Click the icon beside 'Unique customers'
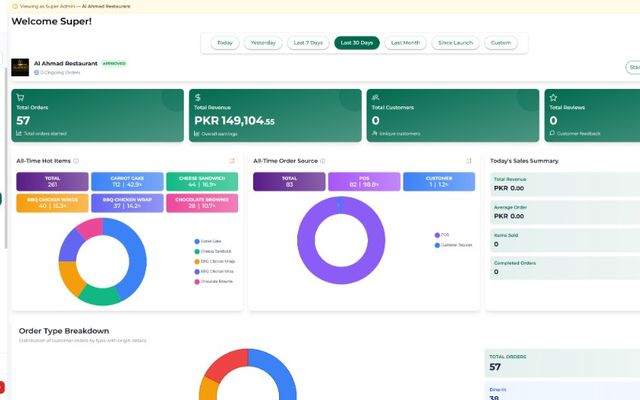Screen dimensions: 640x400 [x=374, y=133]
